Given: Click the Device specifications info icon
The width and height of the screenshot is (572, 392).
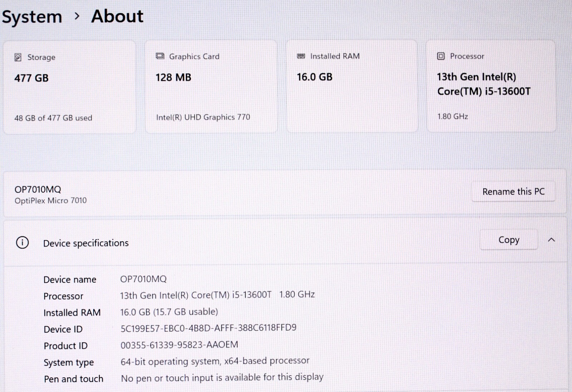Looking at the screenshot, I should click(22, 242).
